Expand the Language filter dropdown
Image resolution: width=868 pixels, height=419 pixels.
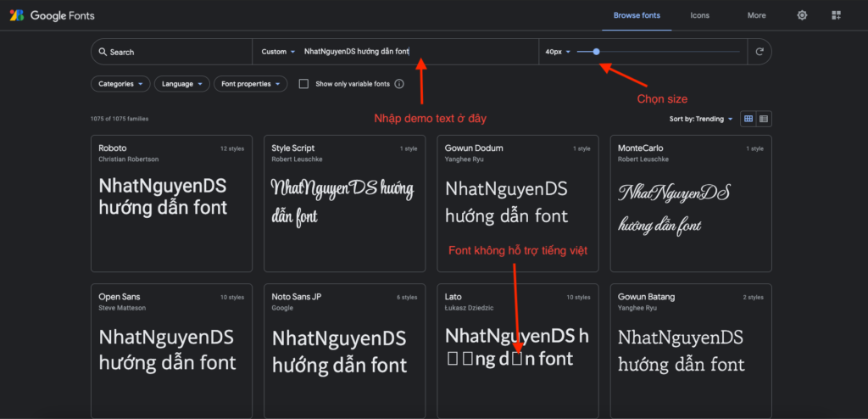(181, 84)
